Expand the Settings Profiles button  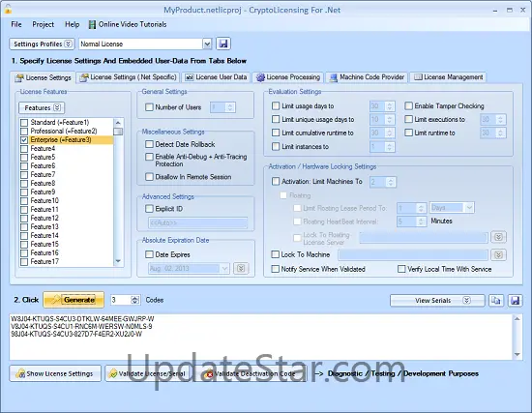(42, 44)
